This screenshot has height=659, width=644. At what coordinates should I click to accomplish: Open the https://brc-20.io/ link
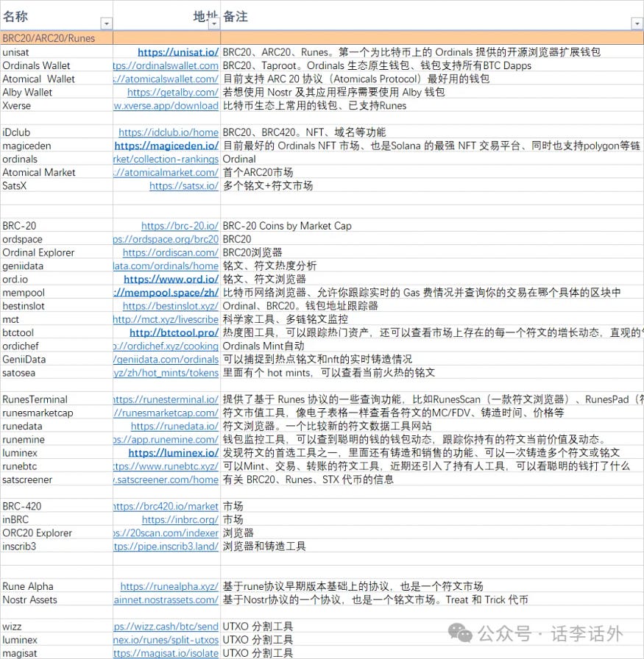(180, 226)
